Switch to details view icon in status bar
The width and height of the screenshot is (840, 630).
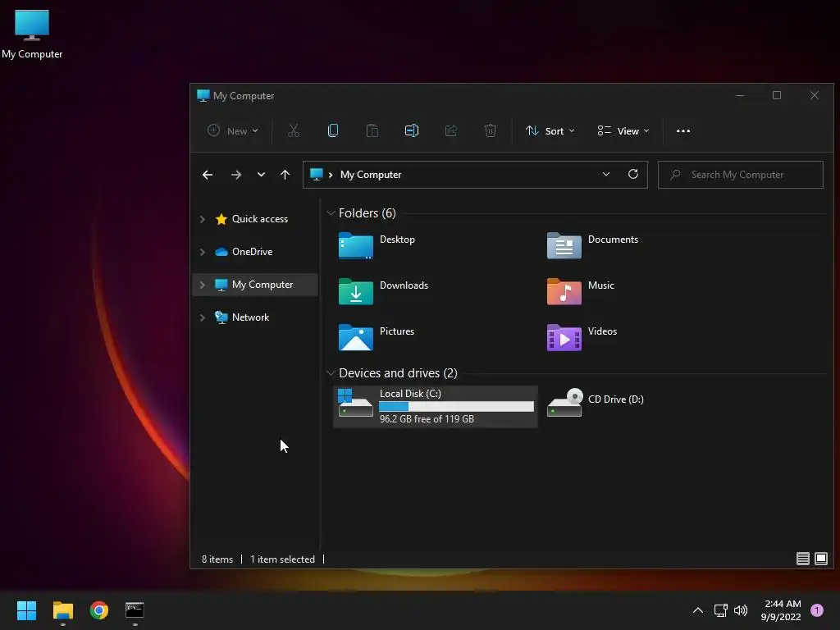(x=802, y=559)
